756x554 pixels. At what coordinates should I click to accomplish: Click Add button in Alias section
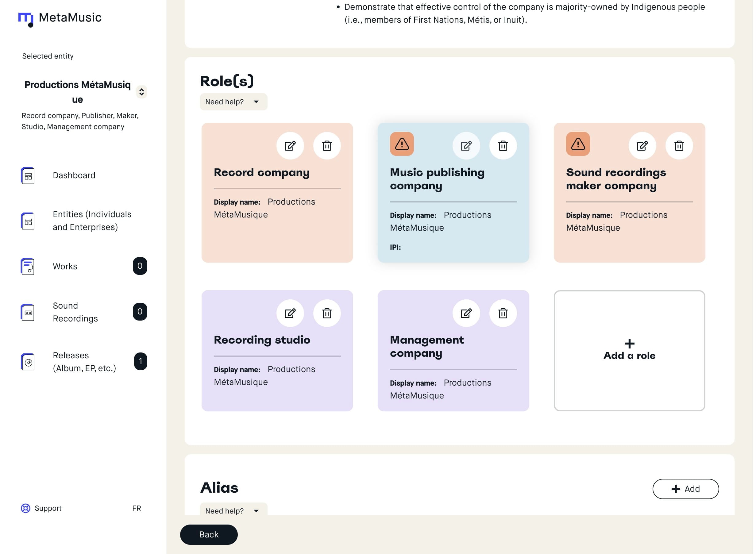(685, 489)
